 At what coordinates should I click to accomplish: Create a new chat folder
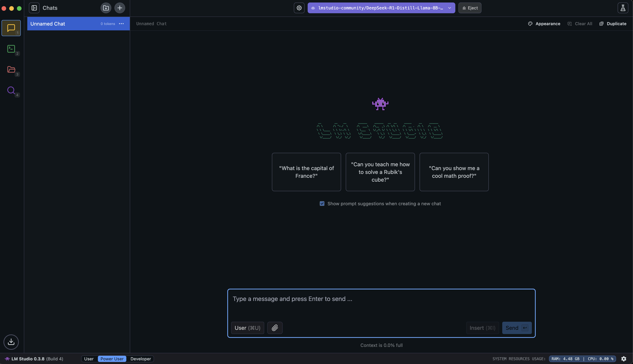pyautogui.click(x=106, y=8)
